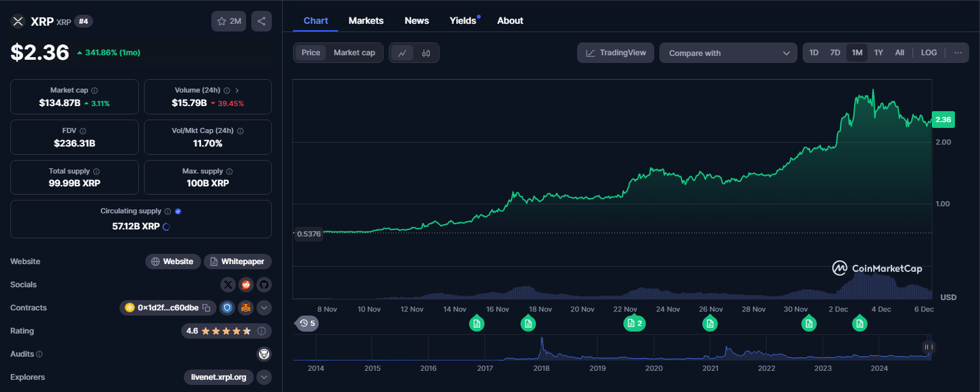Open the Yields tab
This screenshot has width=980, height=392.
pyautogui.click(x=463, y=21)
